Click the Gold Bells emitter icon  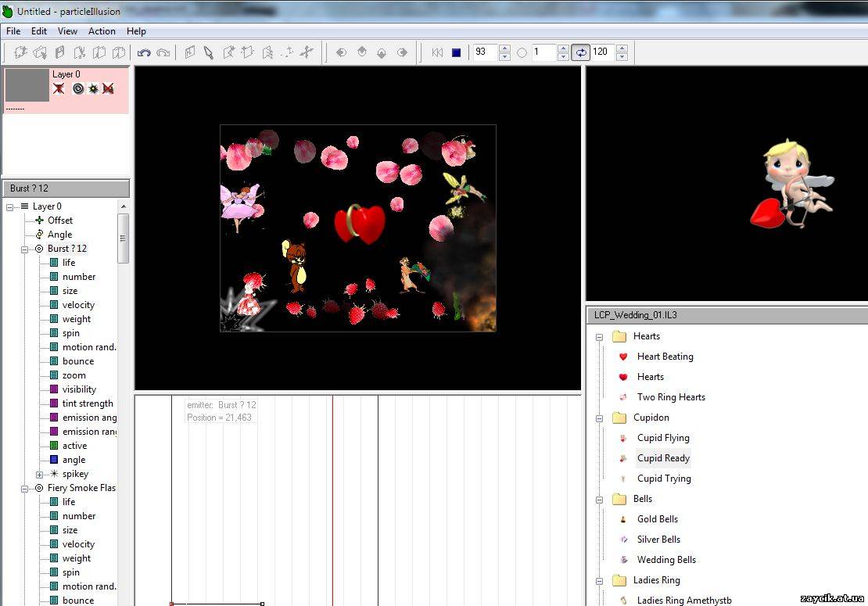tap(623, 519)
